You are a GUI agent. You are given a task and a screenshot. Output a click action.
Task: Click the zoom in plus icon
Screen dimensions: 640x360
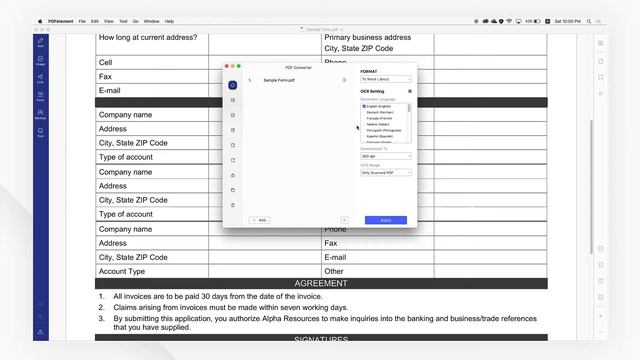click(x=600, y=316)
